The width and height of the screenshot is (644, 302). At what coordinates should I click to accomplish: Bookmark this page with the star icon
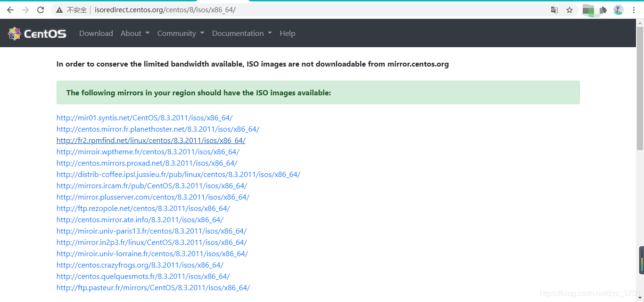point(570,10)
